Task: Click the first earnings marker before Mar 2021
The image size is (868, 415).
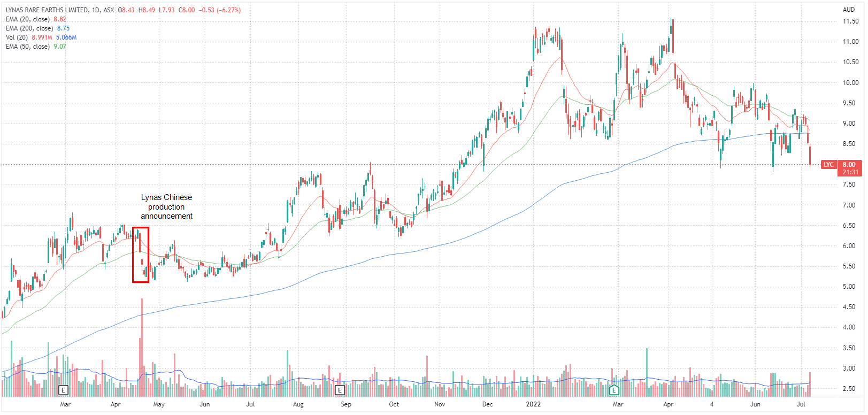Action: tap(64, 390)
